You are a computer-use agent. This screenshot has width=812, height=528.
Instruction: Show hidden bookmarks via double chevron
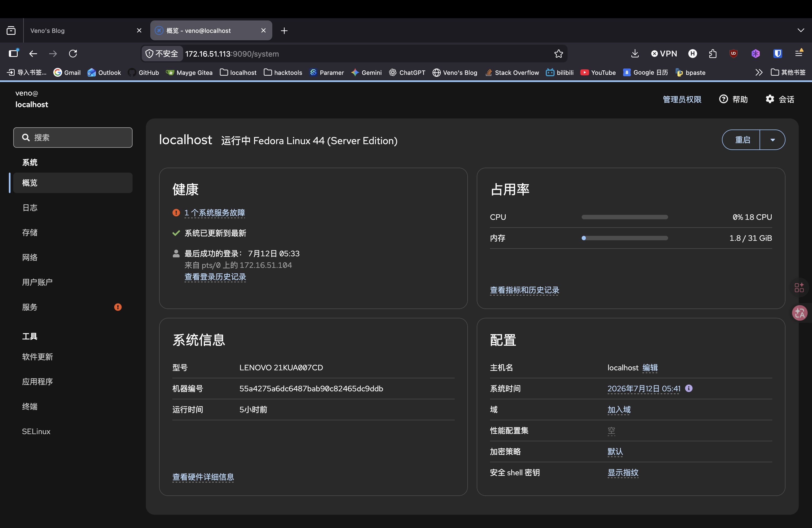click(759, 72)
